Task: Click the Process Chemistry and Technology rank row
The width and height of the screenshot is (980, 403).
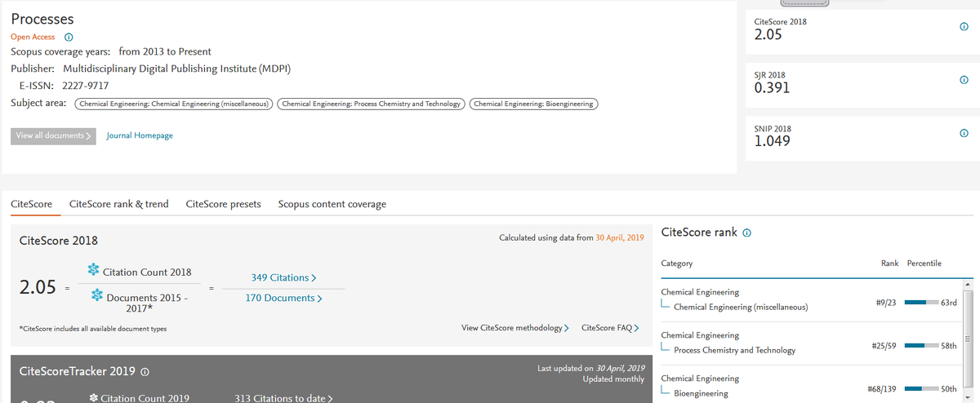Action: (812, 343)
